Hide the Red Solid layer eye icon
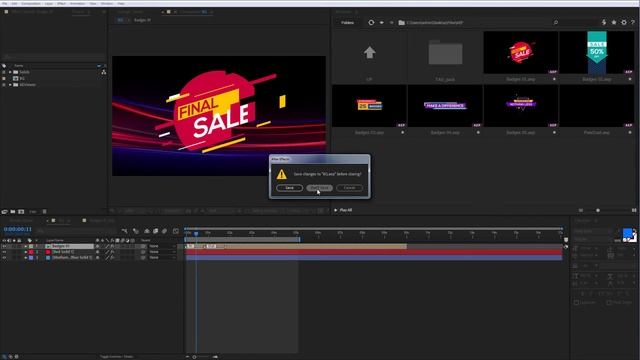The height and width of the screenshot is (360, 640). coord(4,252)
